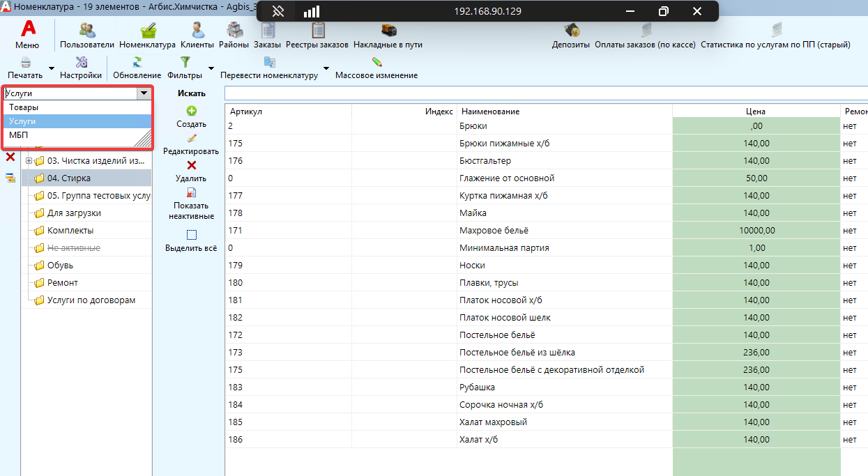Choose Товары in the type dropdown list
This screenshot has height=476, width=868.
coord(78,107)
